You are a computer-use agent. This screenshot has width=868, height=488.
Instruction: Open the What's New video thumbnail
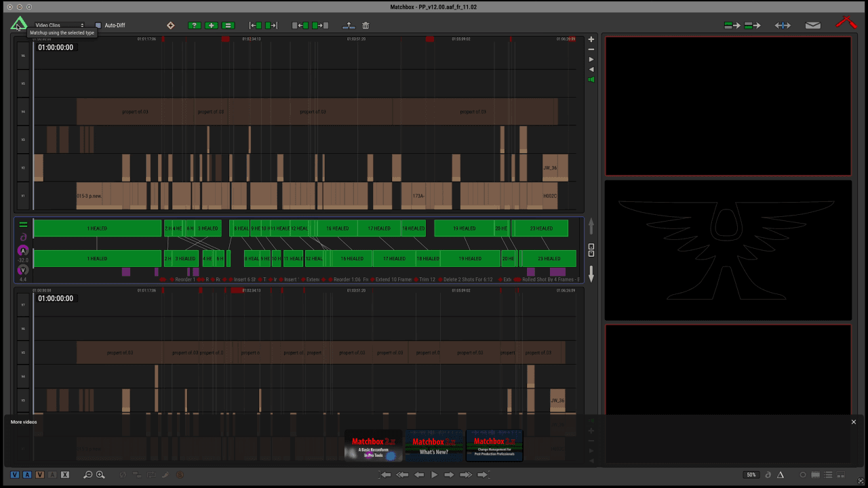click(434, 445)
